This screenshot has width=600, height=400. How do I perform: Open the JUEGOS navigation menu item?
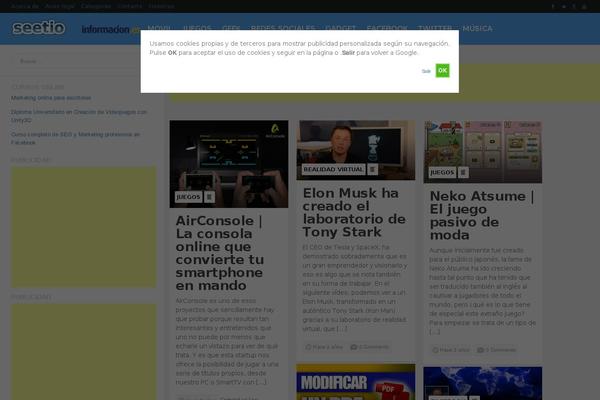[x=197, y=28]
